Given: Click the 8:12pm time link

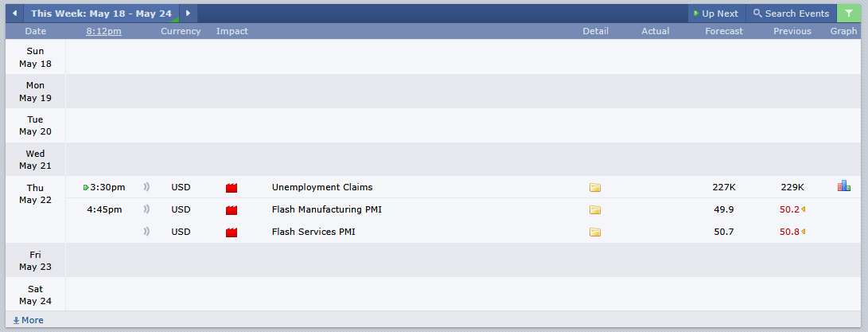Looking at the screenshot, I should pyautogui.click(x=104, y=31).
